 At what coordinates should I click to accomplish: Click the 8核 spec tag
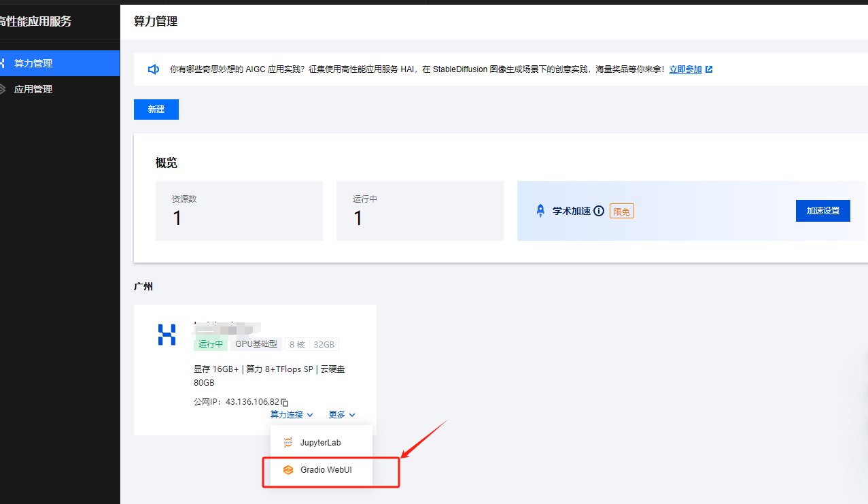coord(297,344)
